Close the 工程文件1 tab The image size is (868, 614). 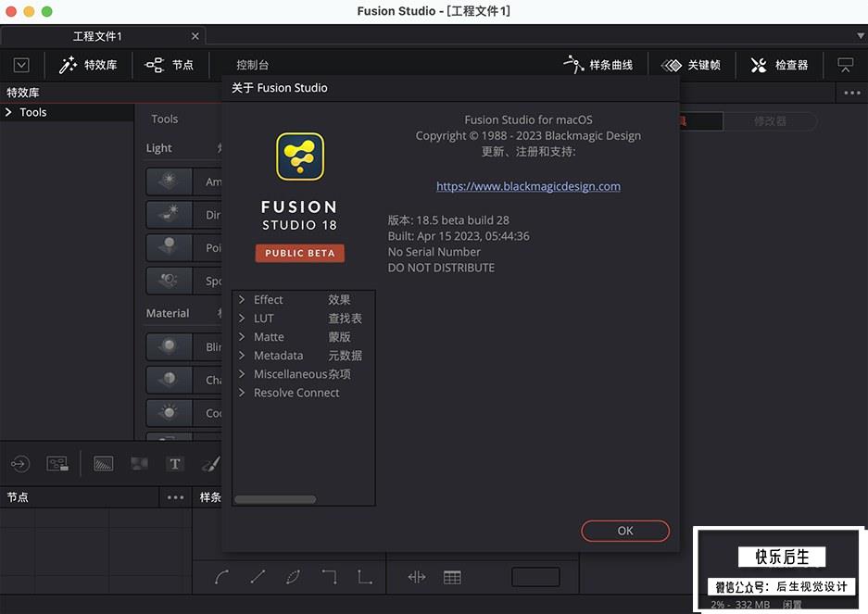pos(195,36)
